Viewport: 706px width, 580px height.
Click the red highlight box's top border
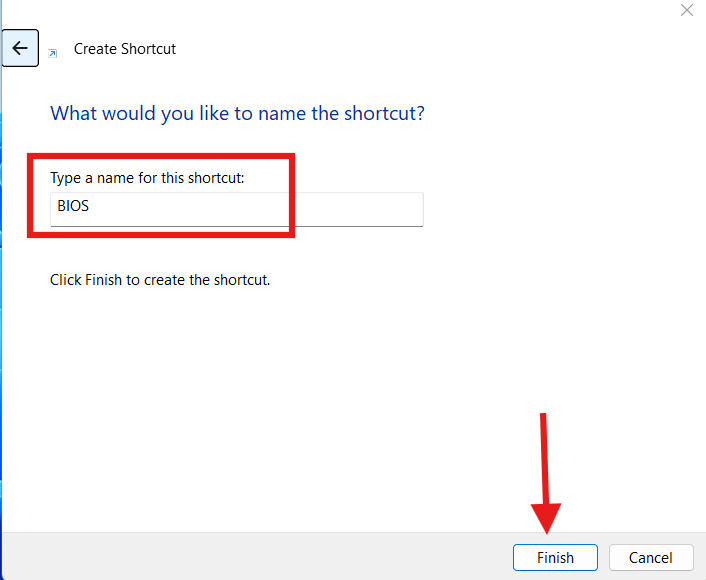160,157
